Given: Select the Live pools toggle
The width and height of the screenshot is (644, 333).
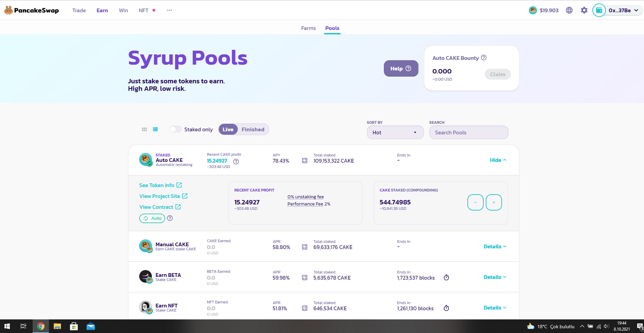Looking at the screenshot, I should click(x=228, y=129).
